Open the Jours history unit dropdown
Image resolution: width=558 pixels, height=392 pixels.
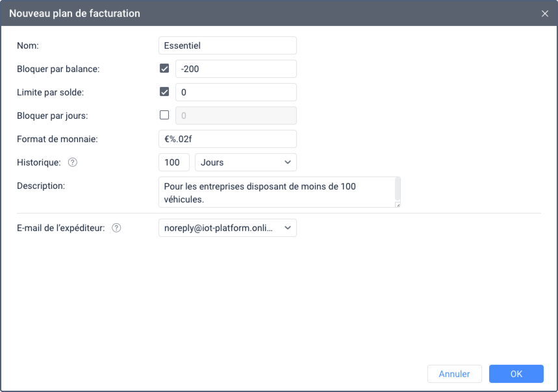[246, 162]
